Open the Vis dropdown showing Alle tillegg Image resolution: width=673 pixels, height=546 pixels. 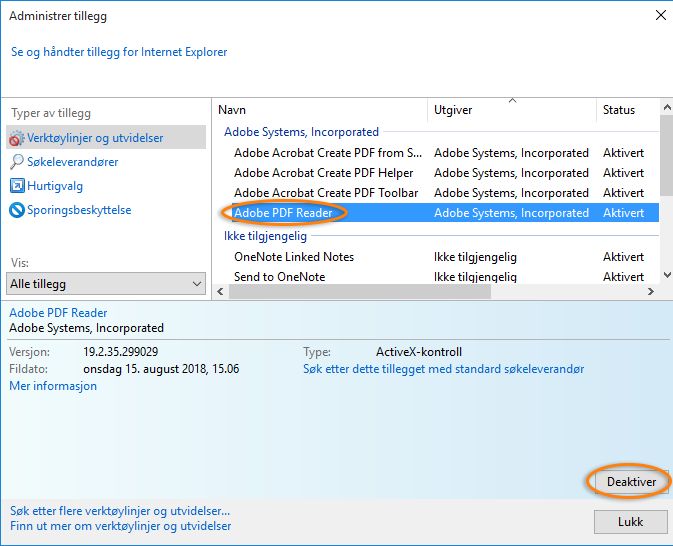click(x=106, y=285)
